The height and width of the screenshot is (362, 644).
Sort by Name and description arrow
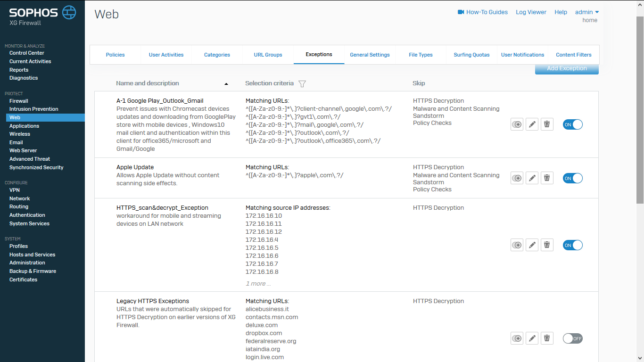click(x=226, y=84)
